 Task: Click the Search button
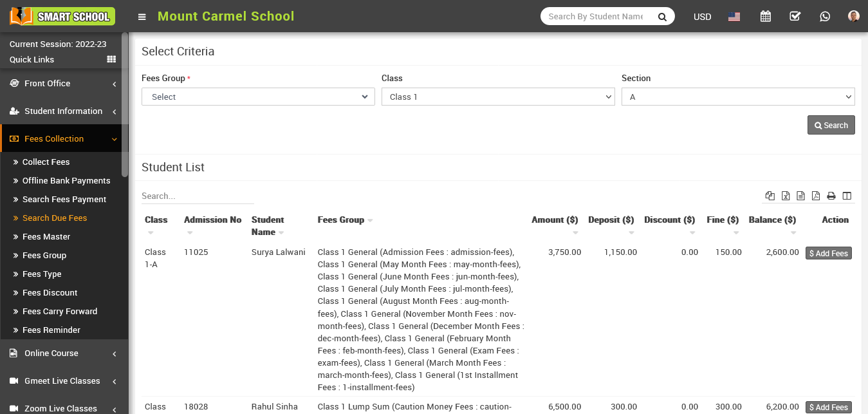pyautogui.click(x=831, y=125)
